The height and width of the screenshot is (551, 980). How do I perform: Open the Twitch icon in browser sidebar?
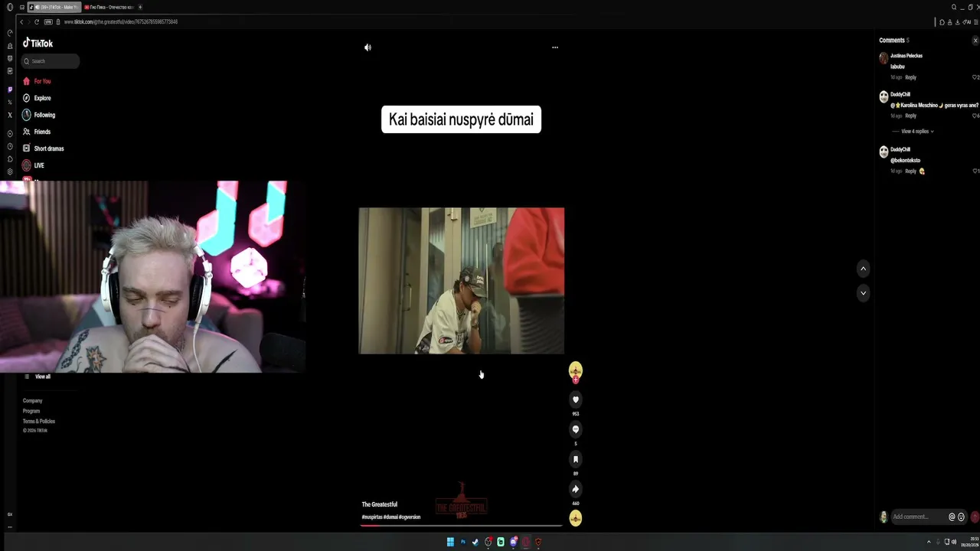click(x=10, y=90)
